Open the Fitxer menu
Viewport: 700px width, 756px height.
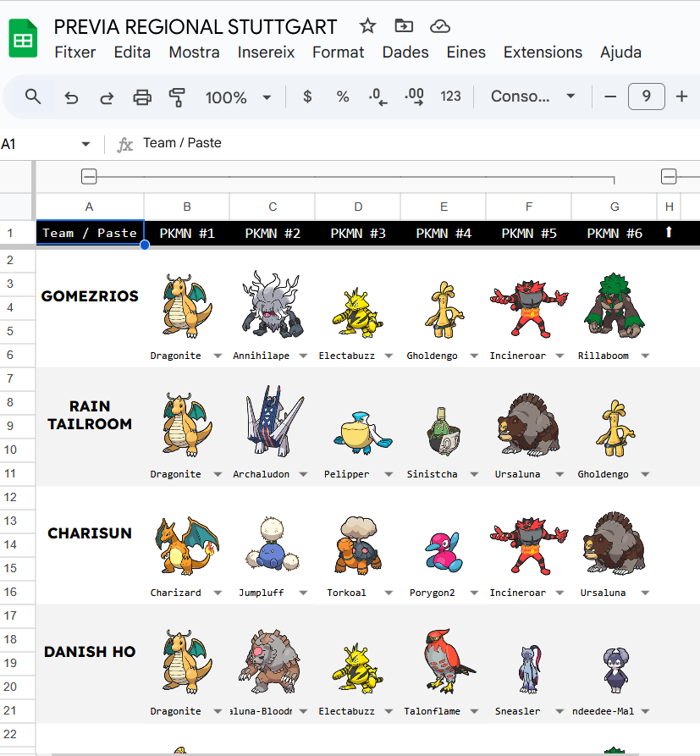click(74, 52)
